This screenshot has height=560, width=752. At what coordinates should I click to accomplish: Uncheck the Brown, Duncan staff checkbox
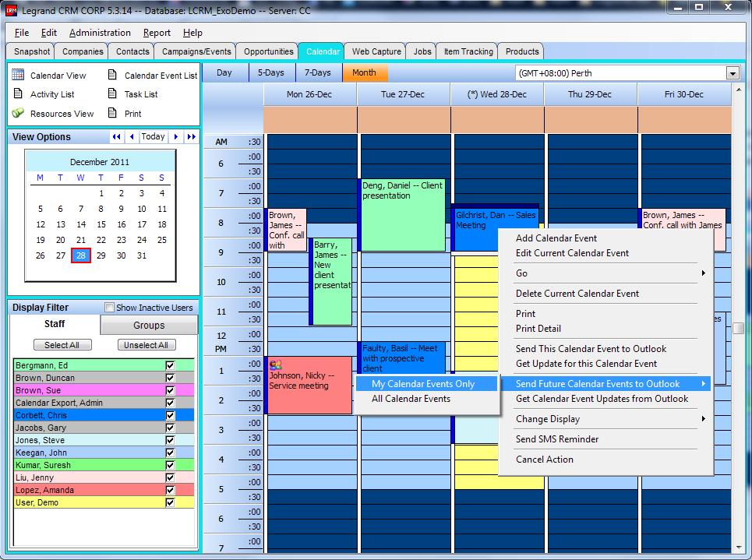pyautogui.click(x=170, y=378)
